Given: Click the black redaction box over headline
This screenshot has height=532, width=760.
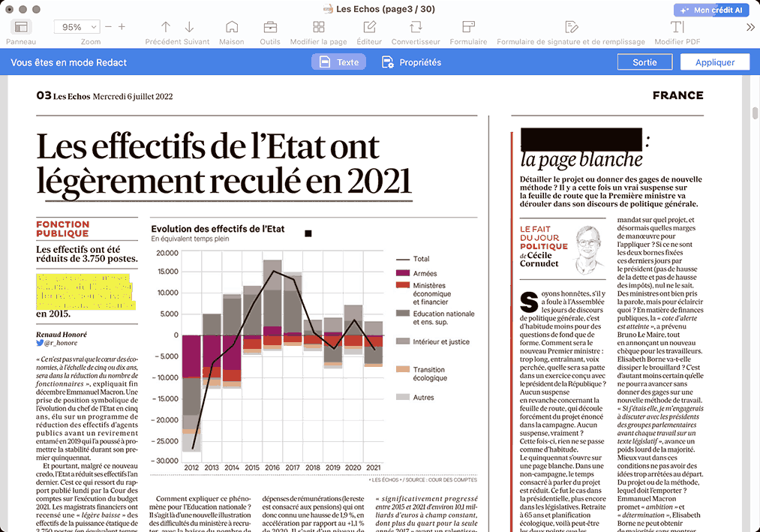Looking at the screenshot, I should coord(581,139).
